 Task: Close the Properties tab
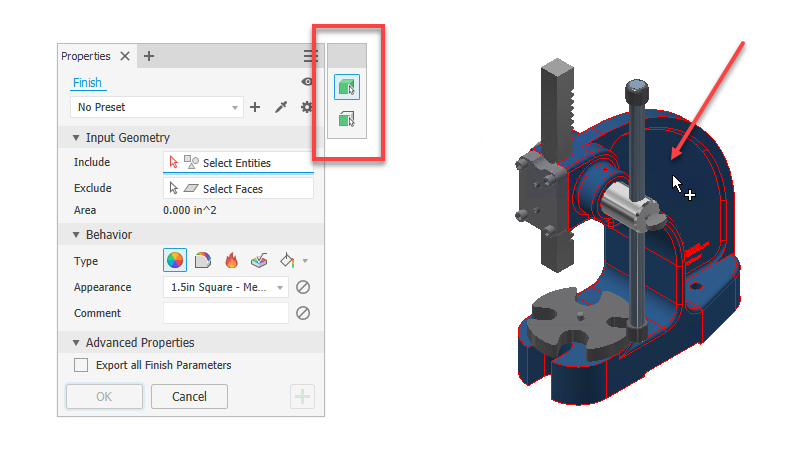[125, 56]
